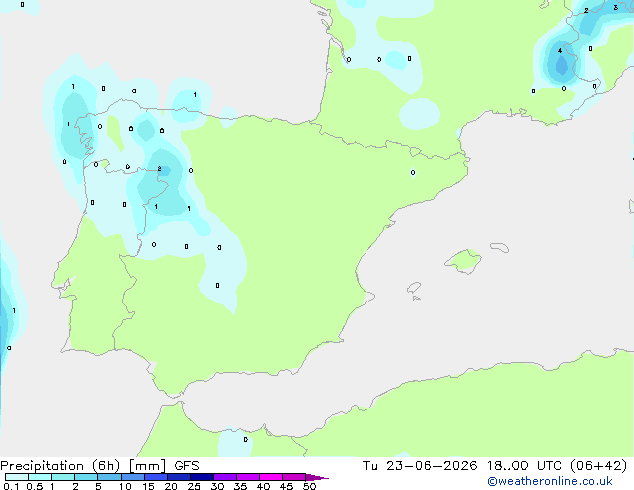Pick the 15–20 mm blue legend swatch
The width and height of the screenshot is (634, 490).
(156, 477)
